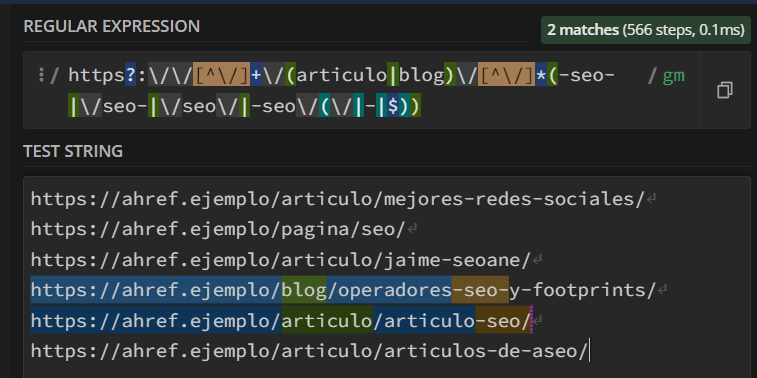Click the green highlighted blog capture group
Screen dimensions: 757x378
(304, 290)
